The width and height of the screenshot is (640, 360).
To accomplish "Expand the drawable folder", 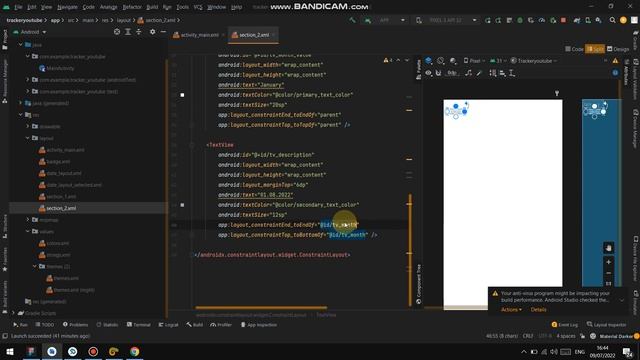I will tap(28, 127).
